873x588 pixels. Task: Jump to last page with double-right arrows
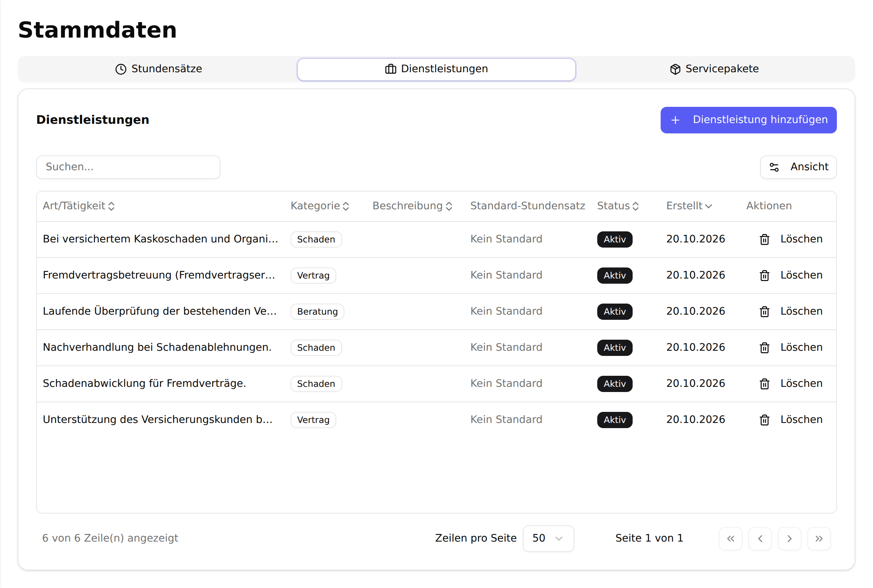(x=819, y=539)
